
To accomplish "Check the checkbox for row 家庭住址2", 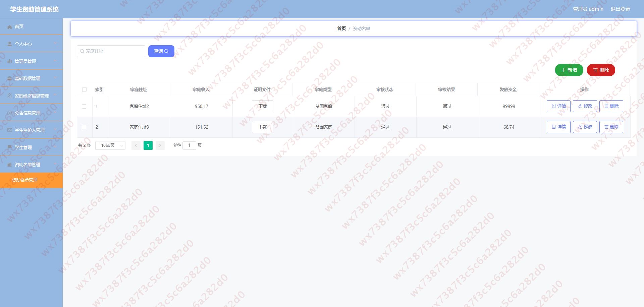I will pos(84,107).
